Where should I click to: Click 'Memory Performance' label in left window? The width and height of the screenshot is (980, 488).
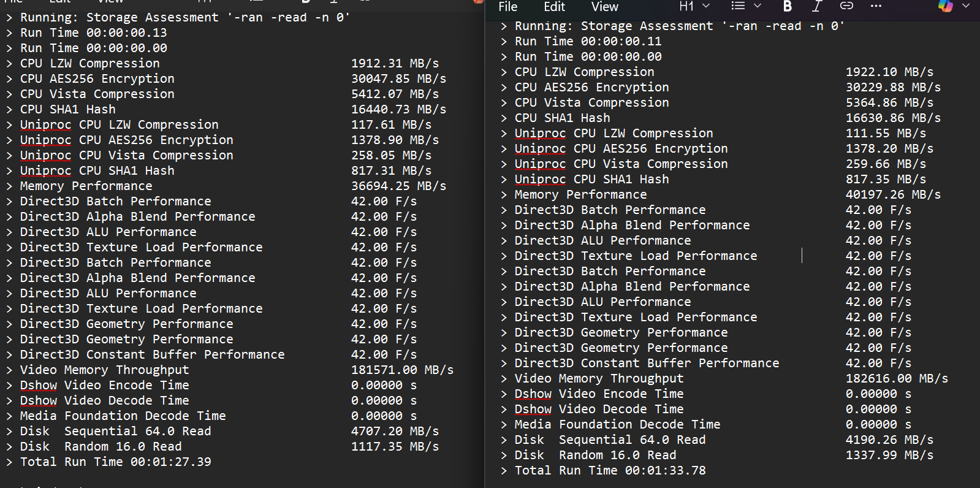86,186
